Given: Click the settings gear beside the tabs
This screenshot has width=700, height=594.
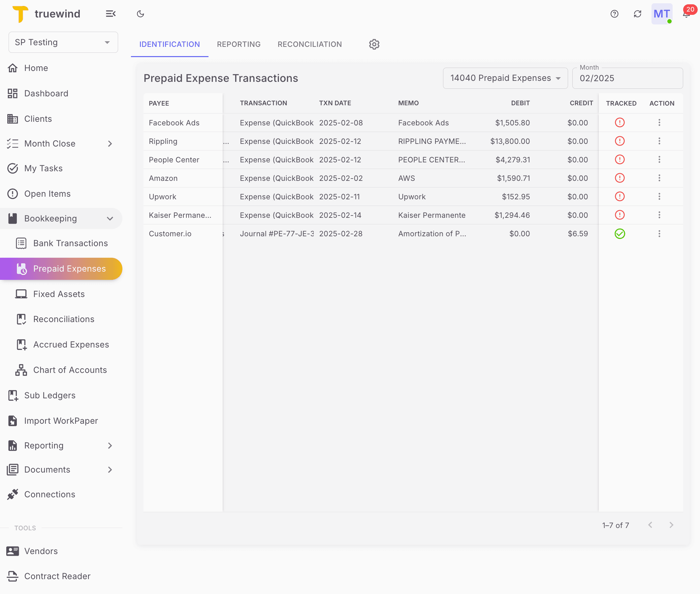Looking at the screenshot, I should [374, 44].
